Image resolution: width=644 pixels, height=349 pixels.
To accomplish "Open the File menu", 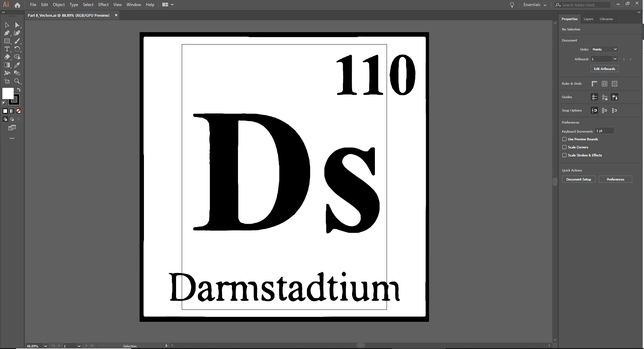I will pyautogui.click(x=33, y=5).
